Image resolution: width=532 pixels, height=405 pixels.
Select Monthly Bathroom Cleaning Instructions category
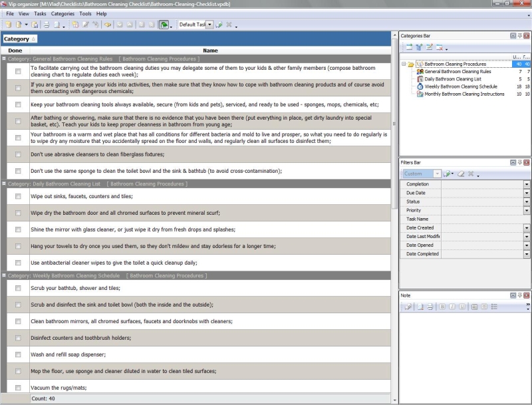[464, 94]
